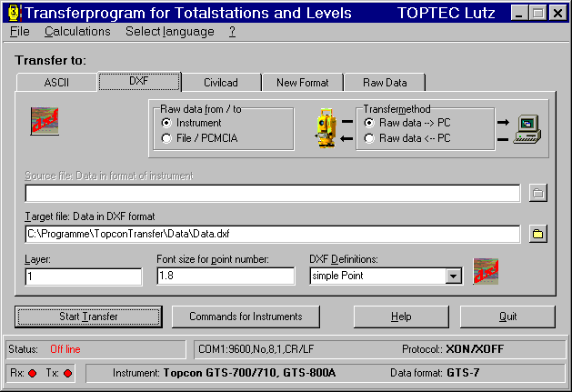Screen dimensions: 572x392
Task: Open the Select language menu
Action: [x=169, y=31]
